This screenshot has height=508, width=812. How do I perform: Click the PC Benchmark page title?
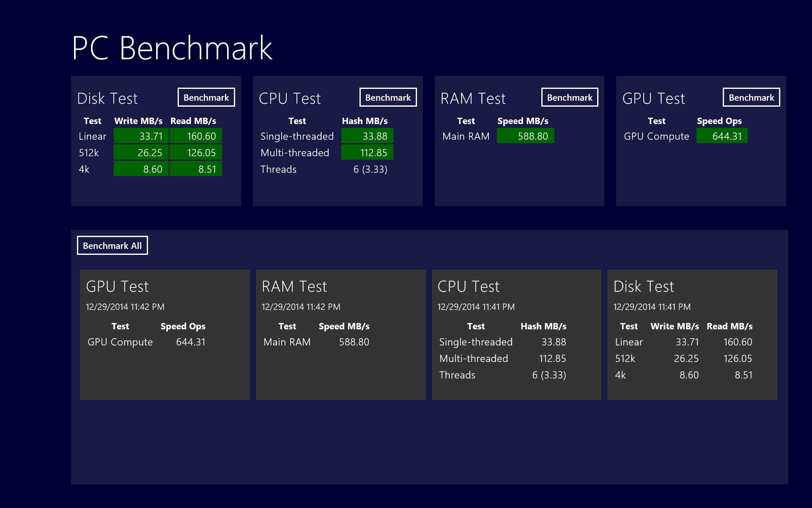[x=172, y=48]
